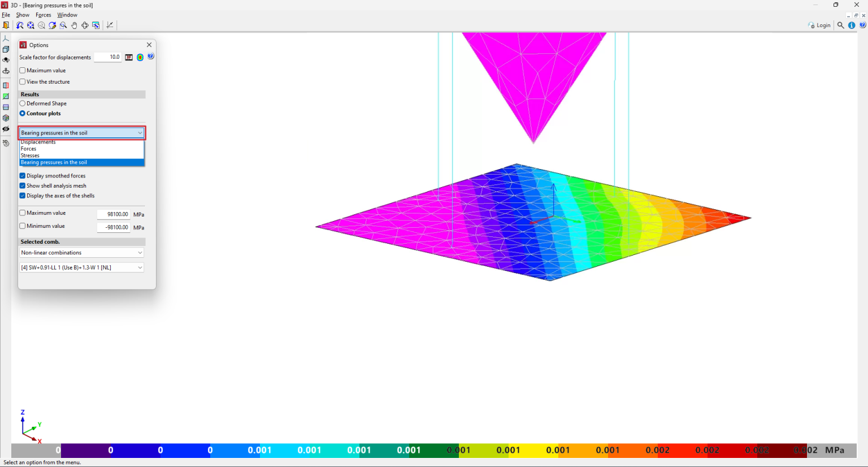This screenshot has height=467, width=868.
Task: Open the Window menu
Action: (67, 15)
